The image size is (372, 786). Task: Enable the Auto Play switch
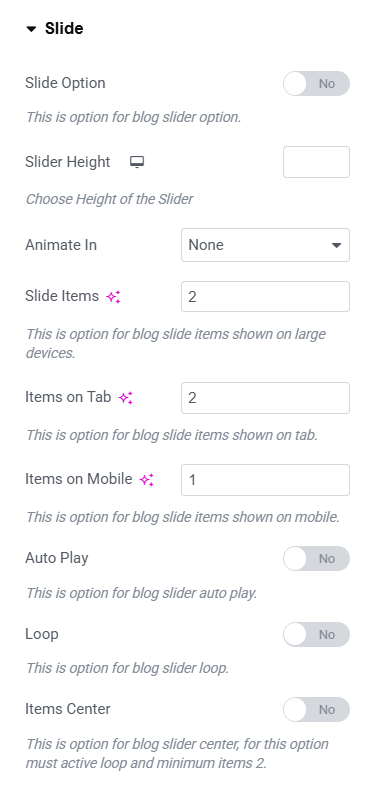tap(316, 558)
